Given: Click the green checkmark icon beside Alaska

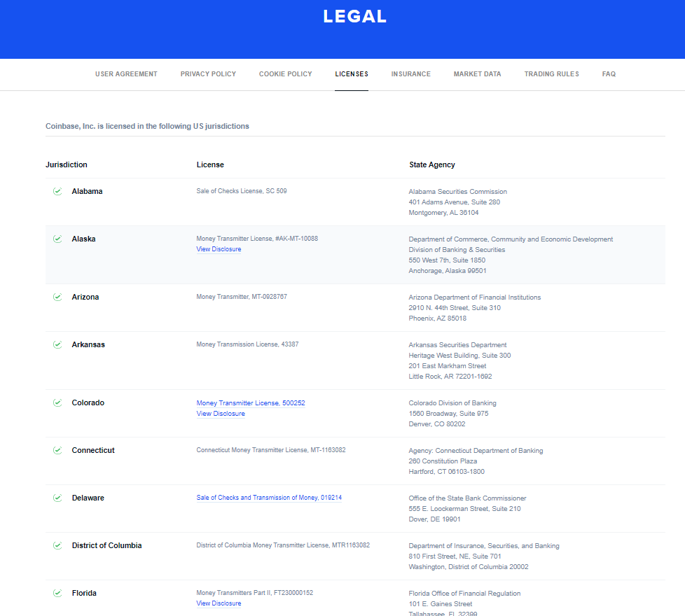Looking at the screenshot, I should [x=57, y=239].
